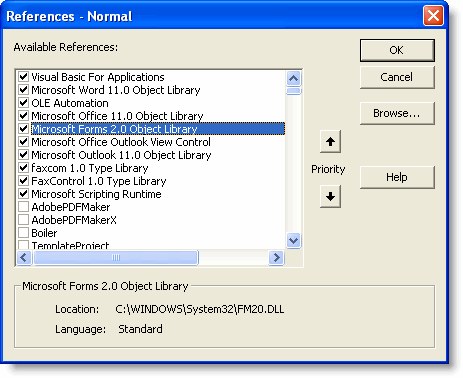Click the horizontal scrollbar thumb
Image resolution: width=463 pixels, height=378 pixels.
(116, 257)
